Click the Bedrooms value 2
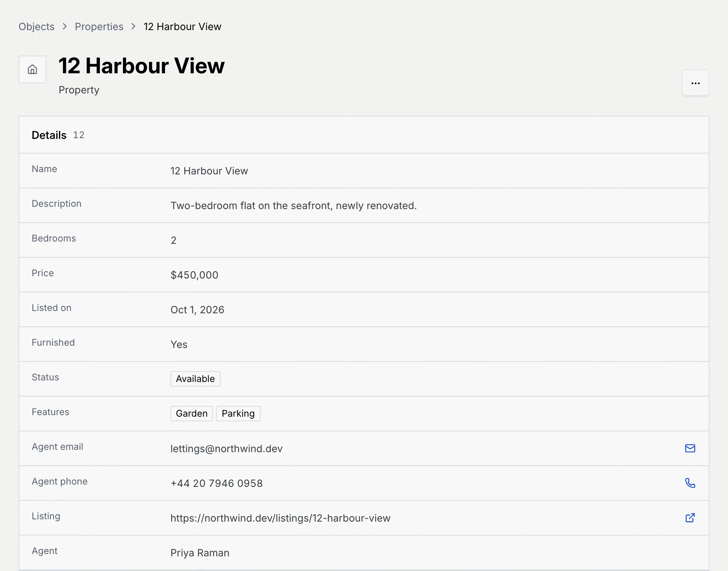The image size is (728, 571). pos(174,240)
